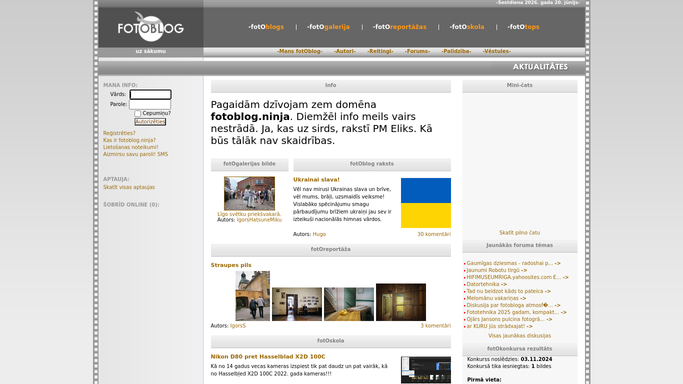Open the Ukrainian flag article image
This screenshot has width=683, height=384.
[426, 203]
